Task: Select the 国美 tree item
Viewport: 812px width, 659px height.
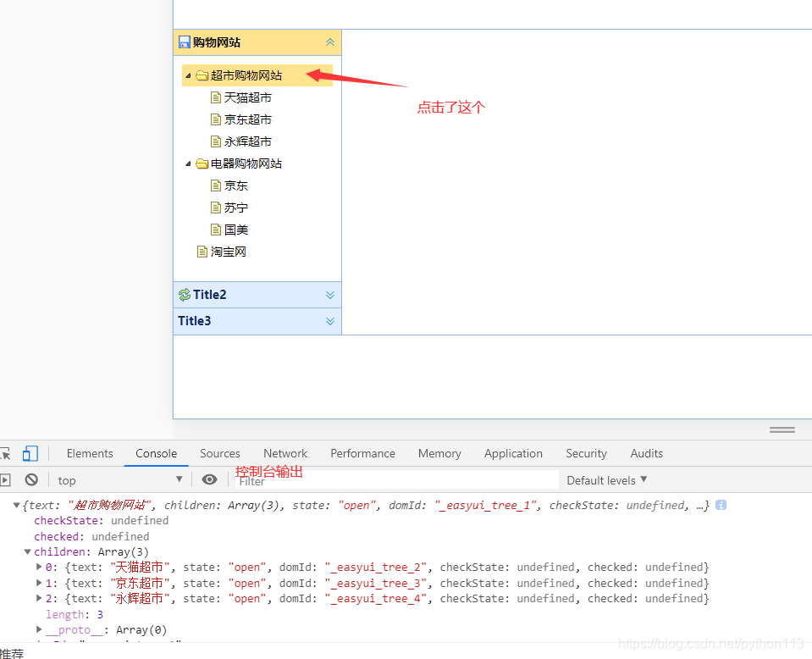Action: point(236,230)
